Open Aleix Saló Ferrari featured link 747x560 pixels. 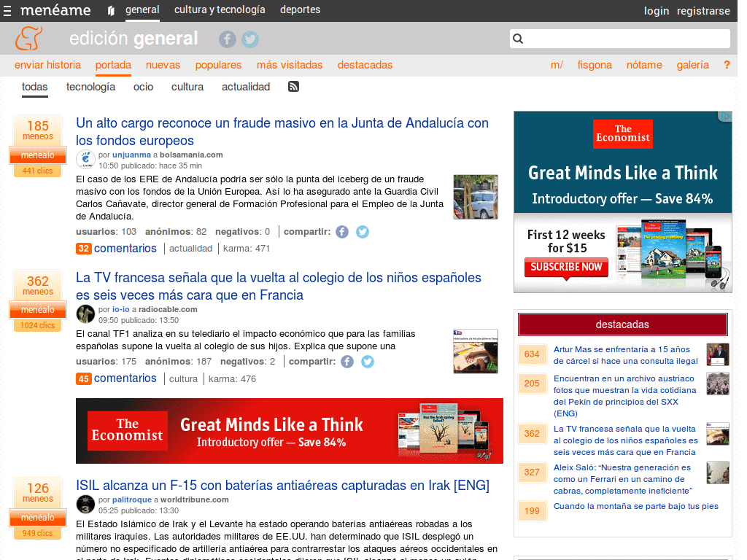pos(623,479)
